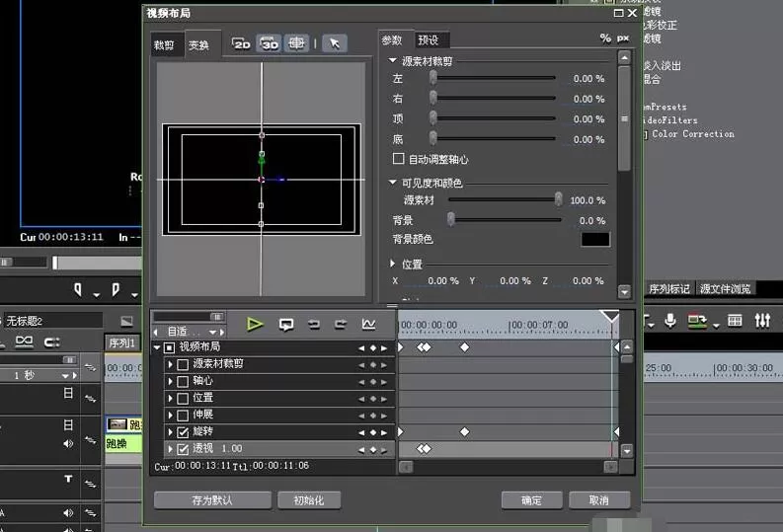Click the redo arrow icon
The height and width of the screenshot is (532, 783).
pos(341,325)
